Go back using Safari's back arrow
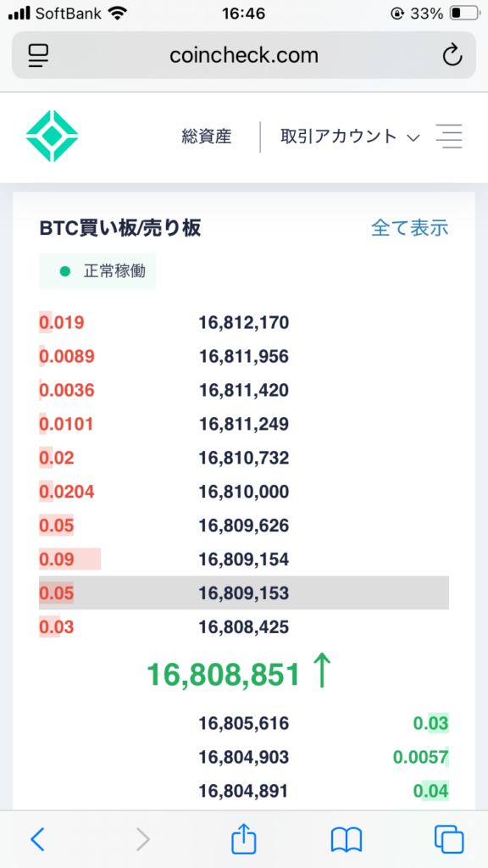This screenshot has height=868, width=488. (37, 839)
